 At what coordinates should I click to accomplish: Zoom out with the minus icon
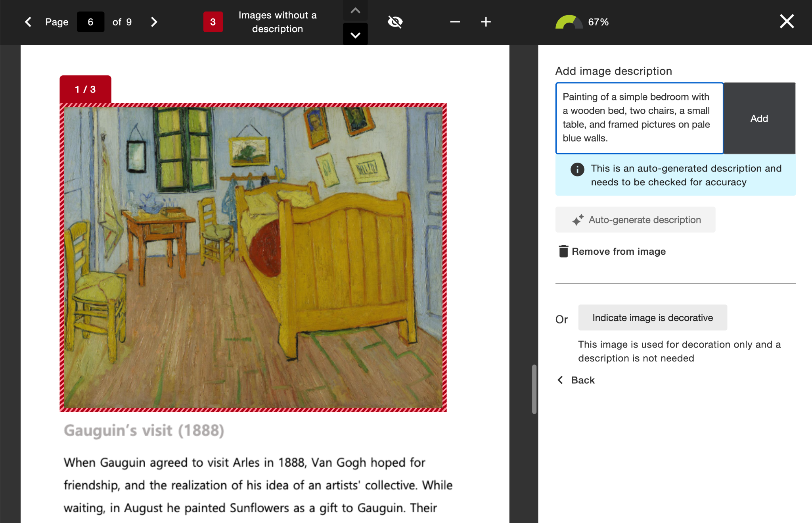tap(455, 22)
